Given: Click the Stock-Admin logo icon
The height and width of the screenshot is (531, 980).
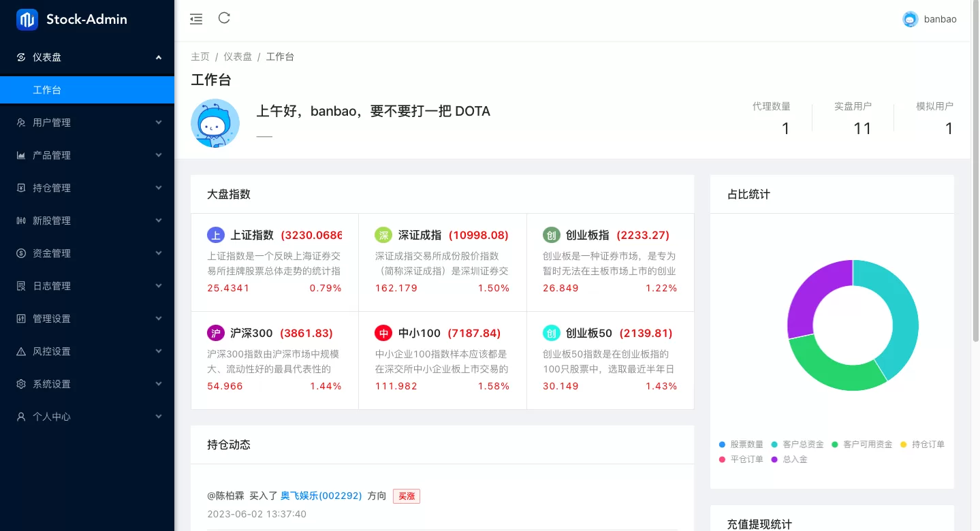Looking at the screenshot, I should tap(27, 20).
